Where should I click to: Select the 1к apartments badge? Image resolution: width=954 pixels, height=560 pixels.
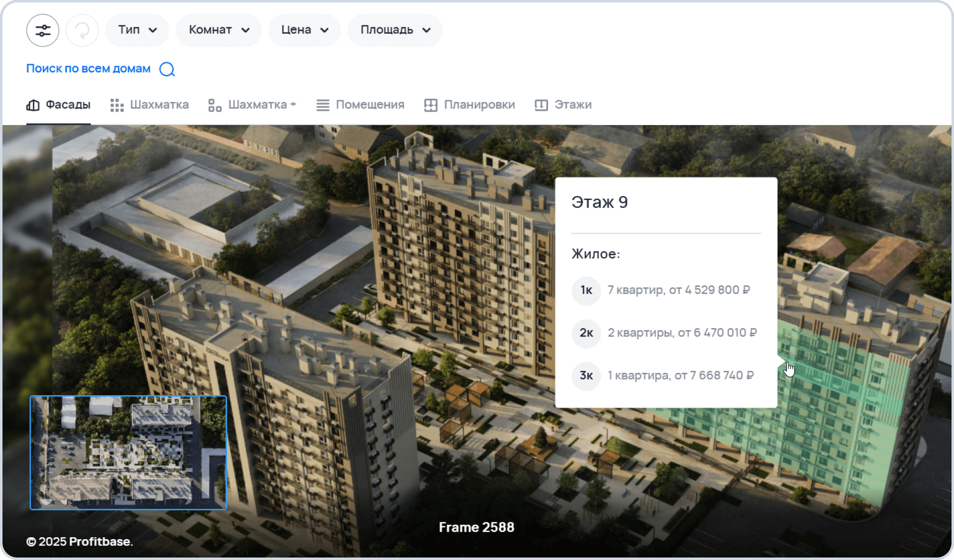pos(586,290)
